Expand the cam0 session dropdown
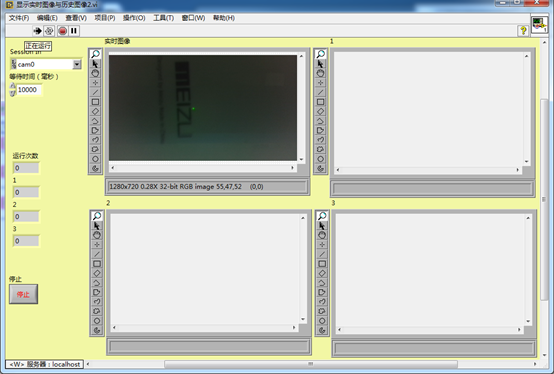This screenshot has height=374, width=554. coord(77,64)
